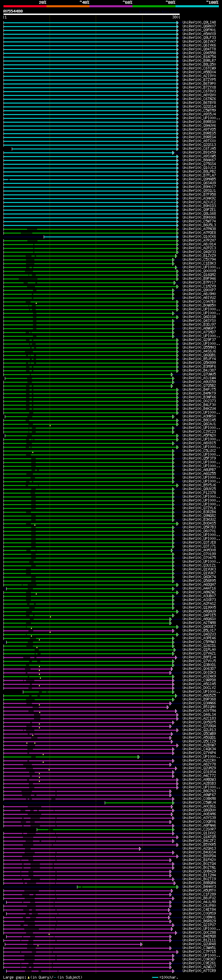Click hit label UniRef100_Q9AUV6

click(x=199, y=125)
